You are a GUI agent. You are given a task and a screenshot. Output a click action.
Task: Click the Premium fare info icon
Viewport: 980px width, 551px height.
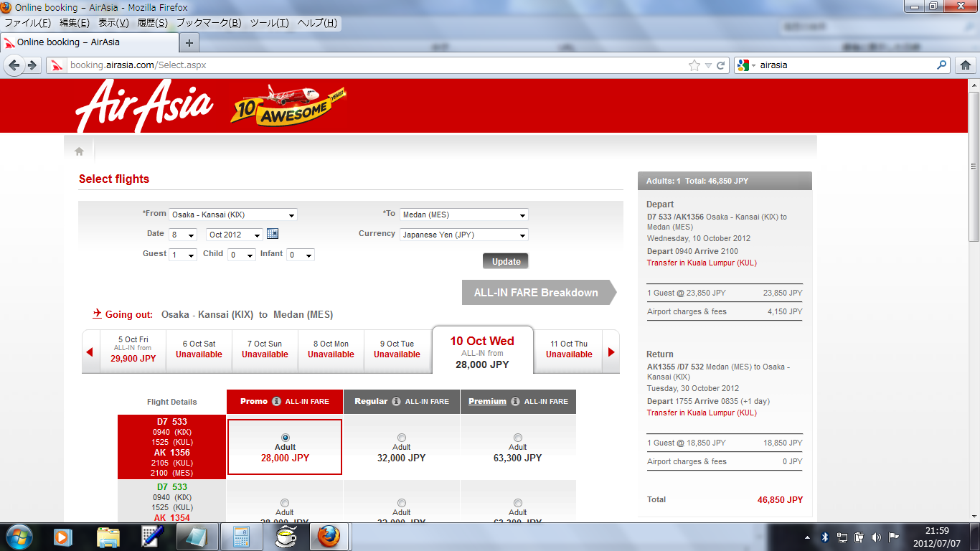515,402
